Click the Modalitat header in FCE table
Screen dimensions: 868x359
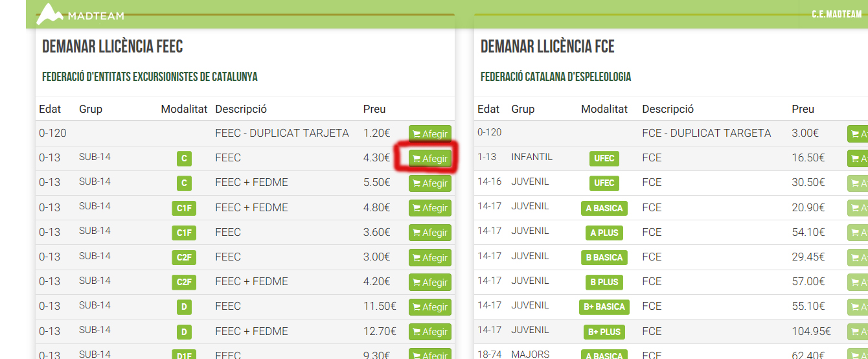(x=604, y=109)
